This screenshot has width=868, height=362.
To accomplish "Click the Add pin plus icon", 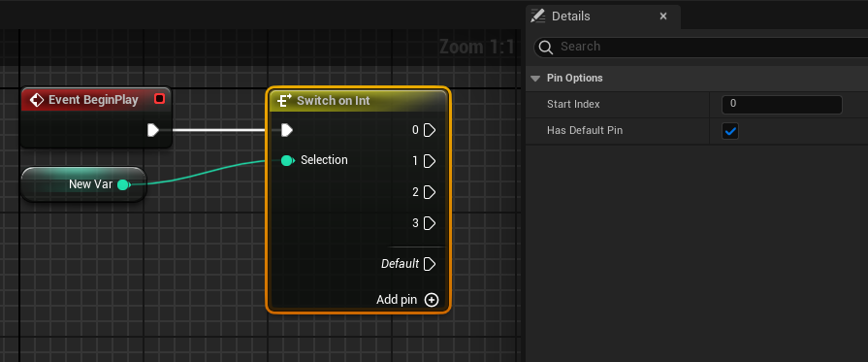I will point(432,300).
